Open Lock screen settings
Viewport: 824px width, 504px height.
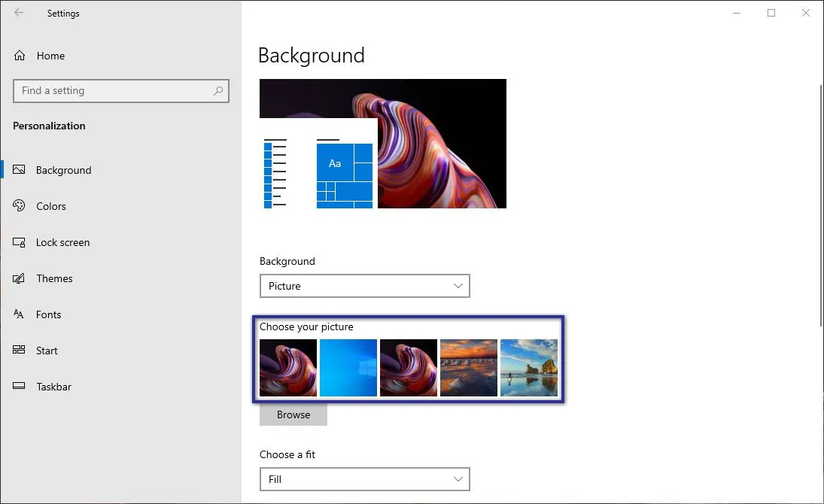[x=18, y=242]
